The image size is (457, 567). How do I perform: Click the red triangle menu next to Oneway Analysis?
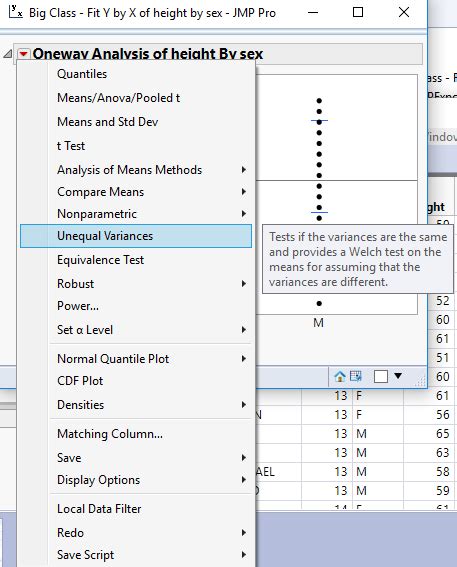(24, 54)
